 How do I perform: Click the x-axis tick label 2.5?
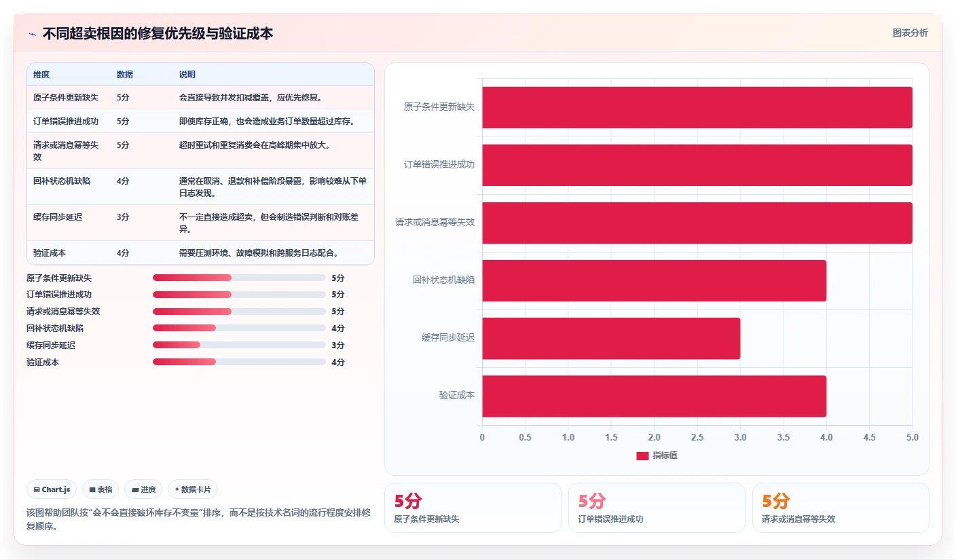point(697,438)
